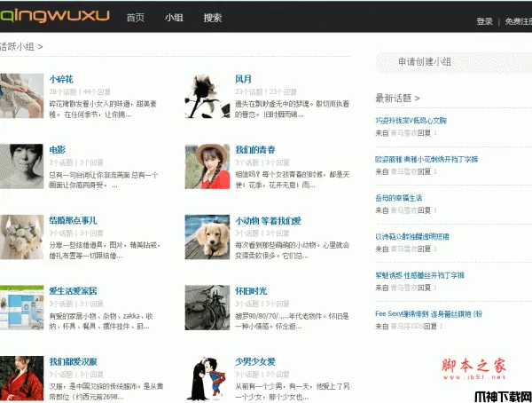Open the 活跃小组 heading link
This screenshot has height=403, width=532.
pos(21,46)
